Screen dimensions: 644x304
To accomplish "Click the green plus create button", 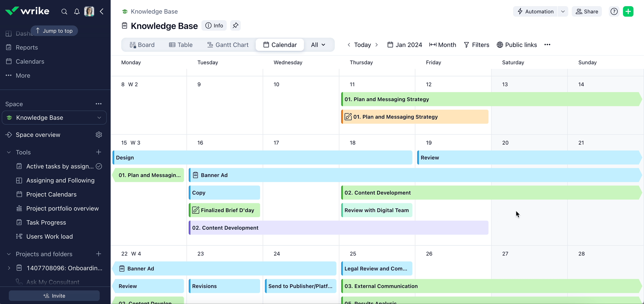I will [x=628, y=11].
